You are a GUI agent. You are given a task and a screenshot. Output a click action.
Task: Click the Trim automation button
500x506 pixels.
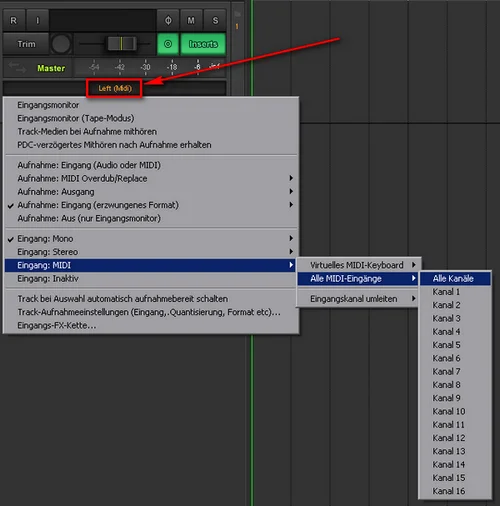[26, 44]
